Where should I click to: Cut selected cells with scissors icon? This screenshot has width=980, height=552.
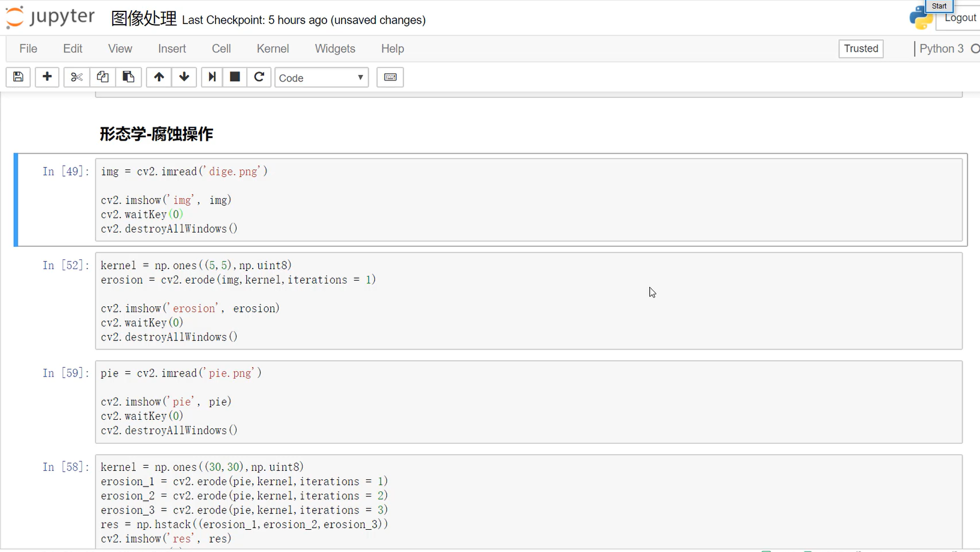pos(77,77)
